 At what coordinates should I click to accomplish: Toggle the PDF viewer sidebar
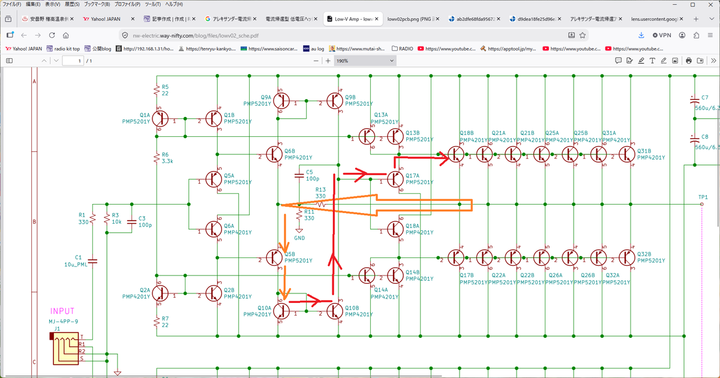pos(9,61)
